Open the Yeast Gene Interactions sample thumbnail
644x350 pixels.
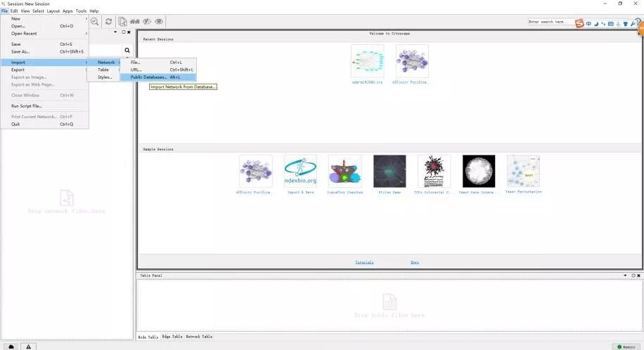479,171
